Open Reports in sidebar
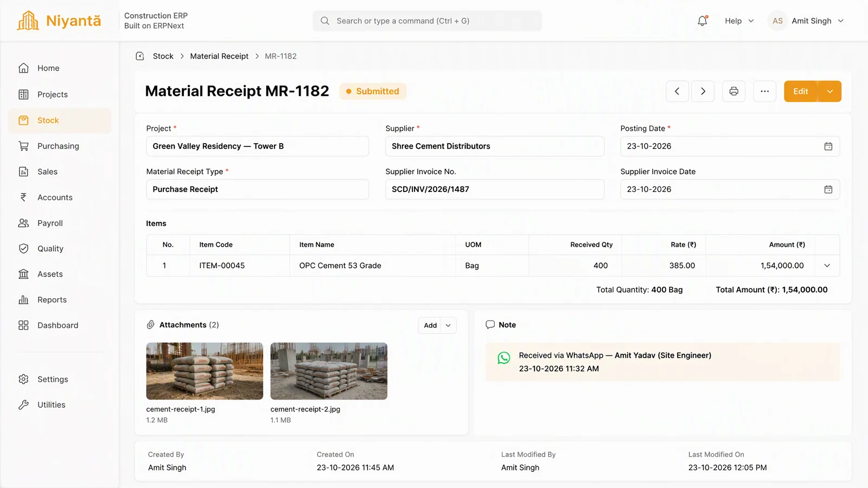868x488 pixels. point(60,300)
